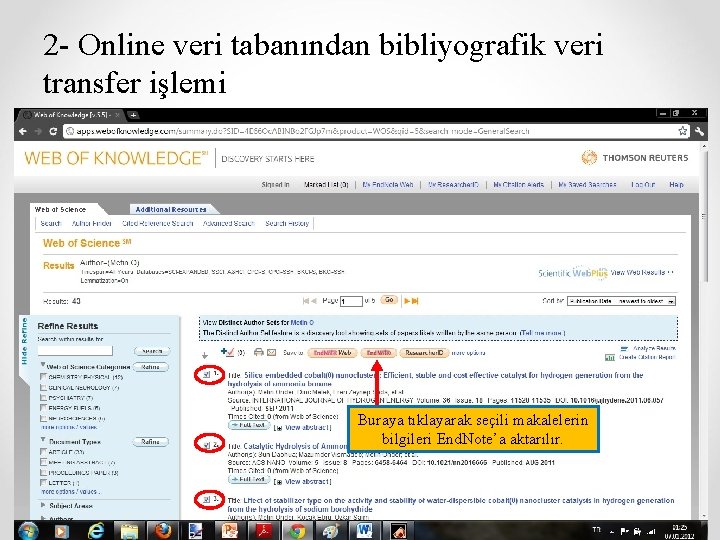Click Refine for Document Types

coord(151,442)
